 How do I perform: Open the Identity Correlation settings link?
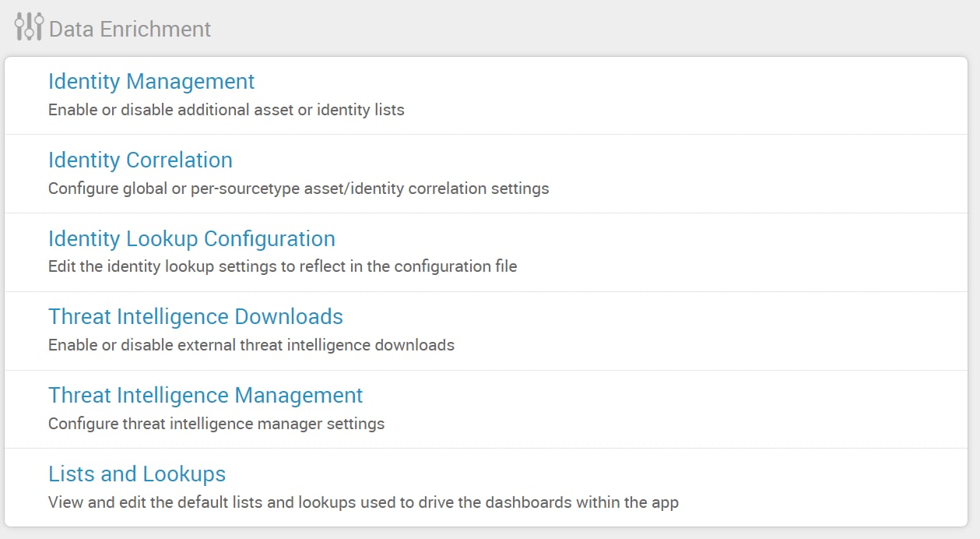pos(140,160)
